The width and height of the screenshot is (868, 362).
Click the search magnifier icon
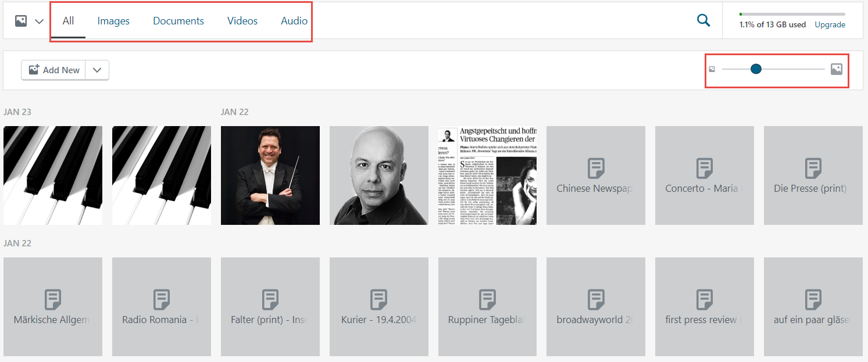coord(703,21)
